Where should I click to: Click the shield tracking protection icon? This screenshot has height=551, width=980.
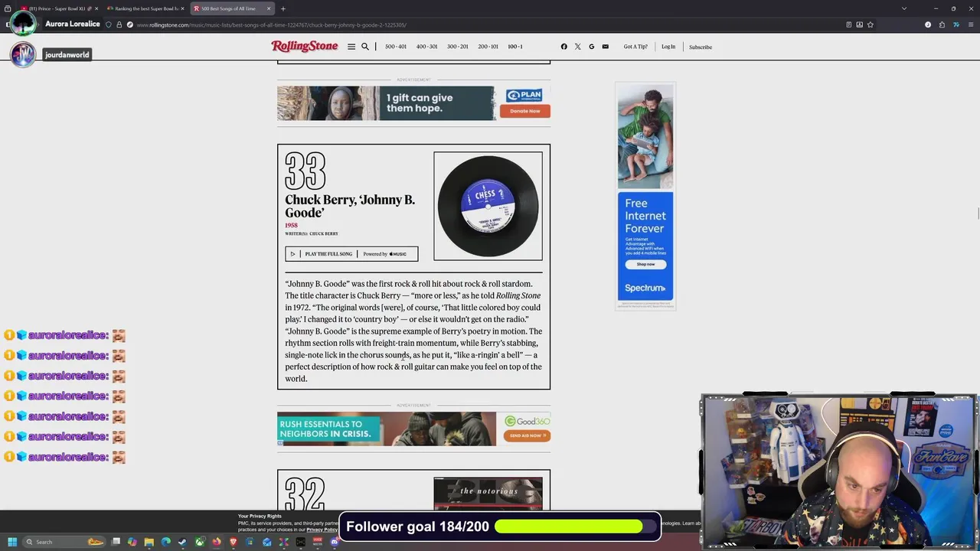109,24
